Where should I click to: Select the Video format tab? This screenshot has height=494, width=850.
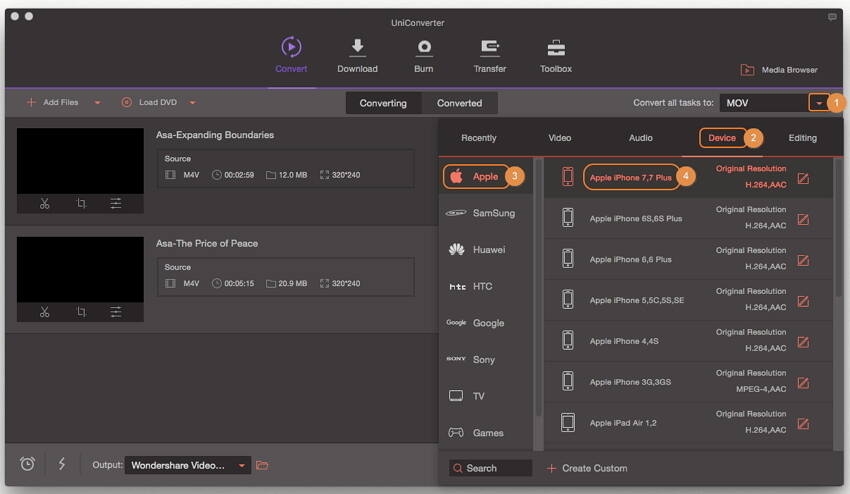(x=559, y=138)
